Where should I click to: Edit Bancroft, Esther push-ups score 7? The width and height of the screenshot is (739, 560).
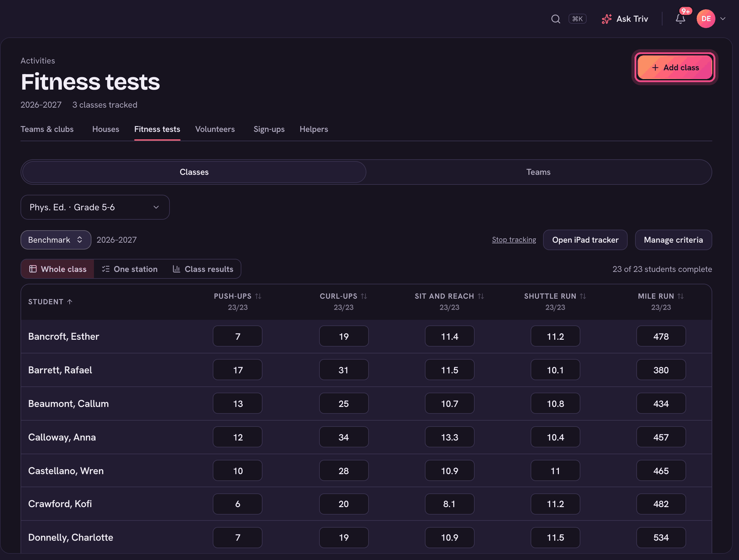238,336
